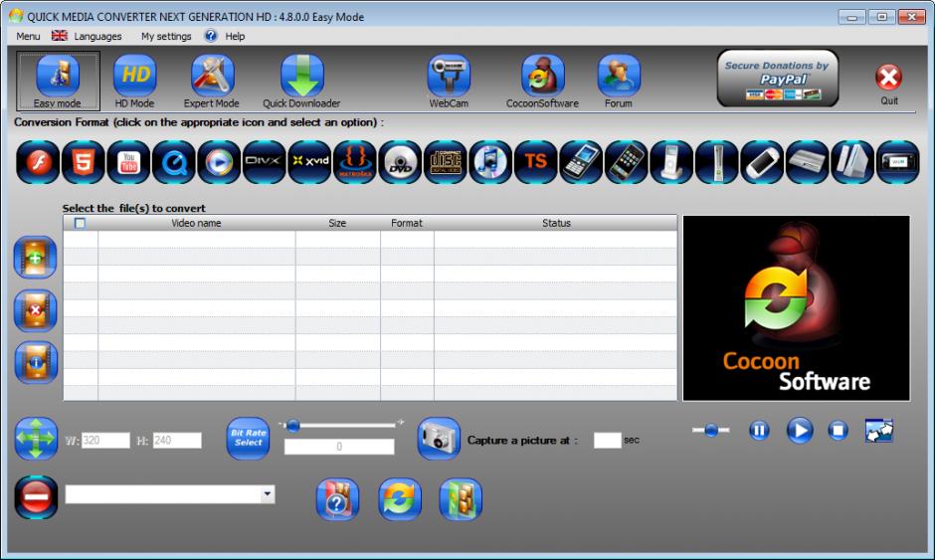Click the Cocoon Software preview image

[x=796, y=308]
